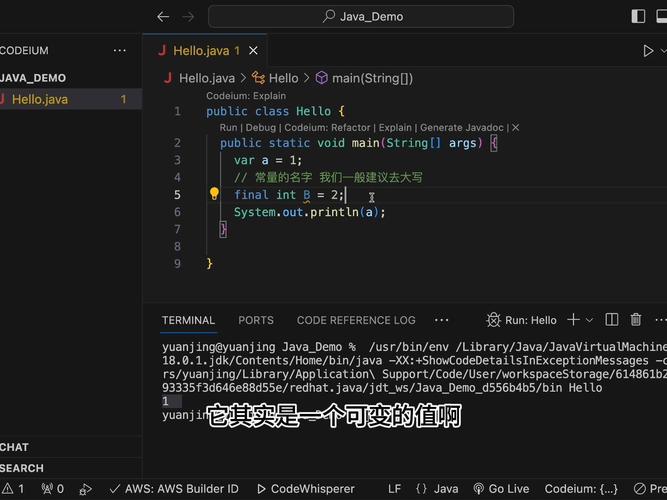
Task: Click line number 6 in the gutter
Action: 177,212
